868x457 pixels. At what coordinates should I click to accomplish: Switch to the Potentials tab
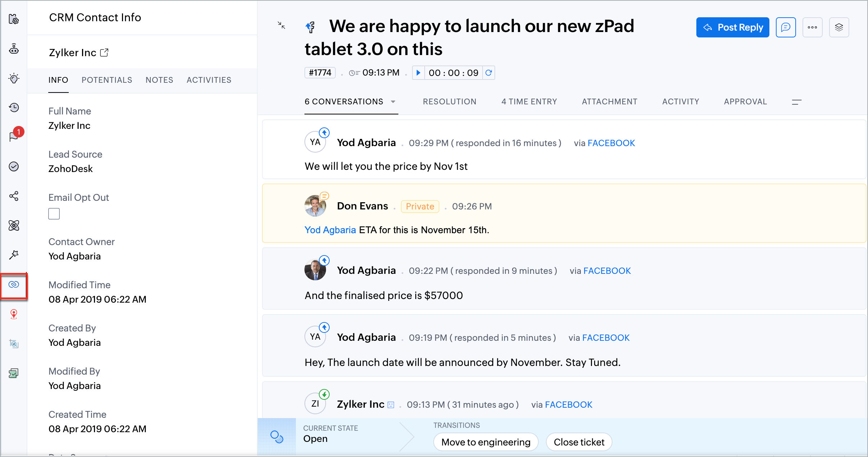coord(107,80)
